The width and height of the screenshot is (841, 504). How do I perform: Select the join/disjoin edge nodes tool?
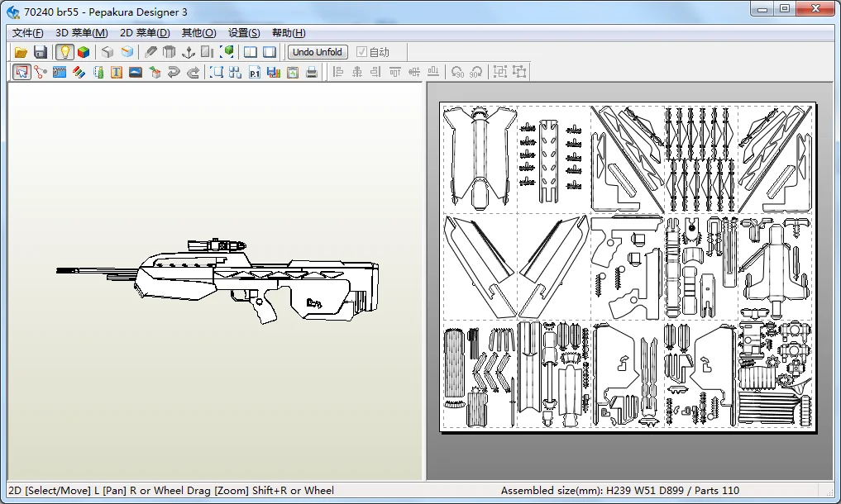[x=41, y=72]
